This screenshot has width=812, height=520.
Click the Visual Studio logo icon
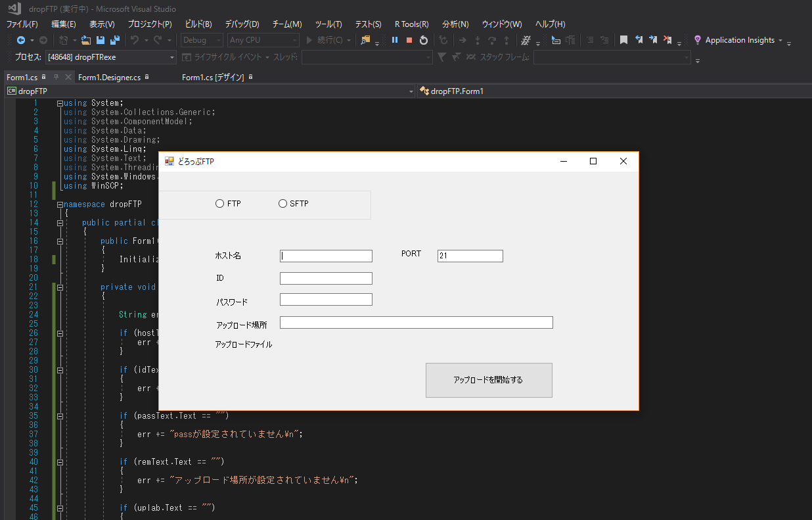coord(14,9)
